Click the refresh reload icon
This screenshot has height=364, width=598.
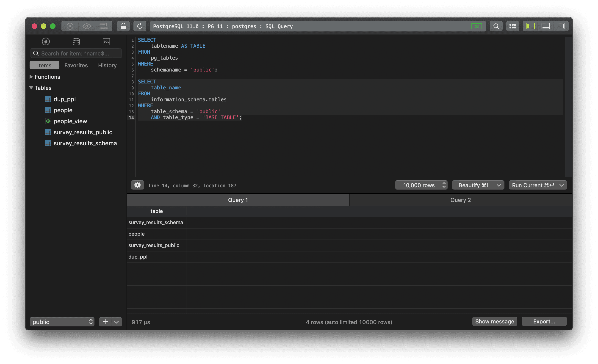(x=140, y=26)
